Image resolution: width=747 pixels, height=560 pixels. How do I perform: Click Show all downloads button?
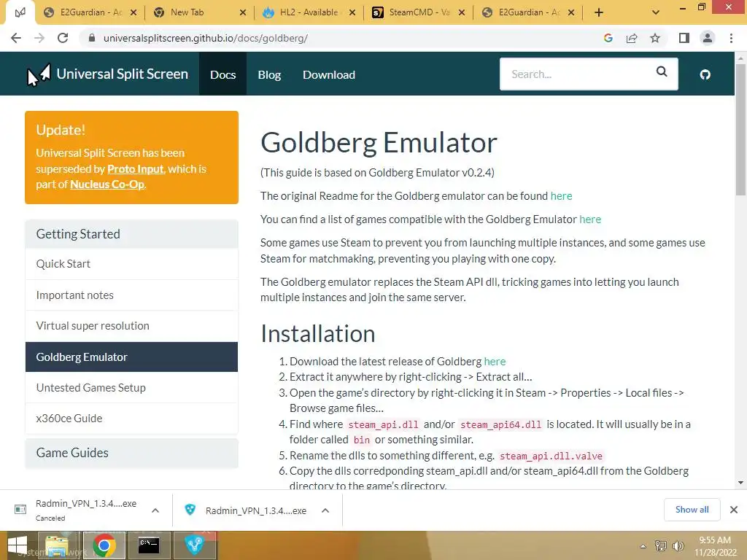[x=692, y=510]
